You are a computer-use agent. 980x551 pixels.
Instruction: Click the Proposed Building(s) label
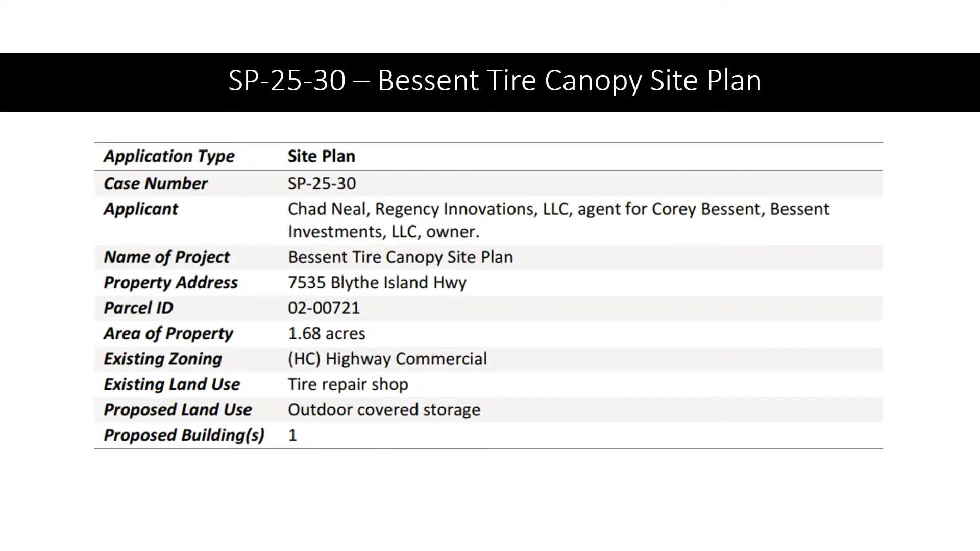pyautogui.click(x=184, y=435)
